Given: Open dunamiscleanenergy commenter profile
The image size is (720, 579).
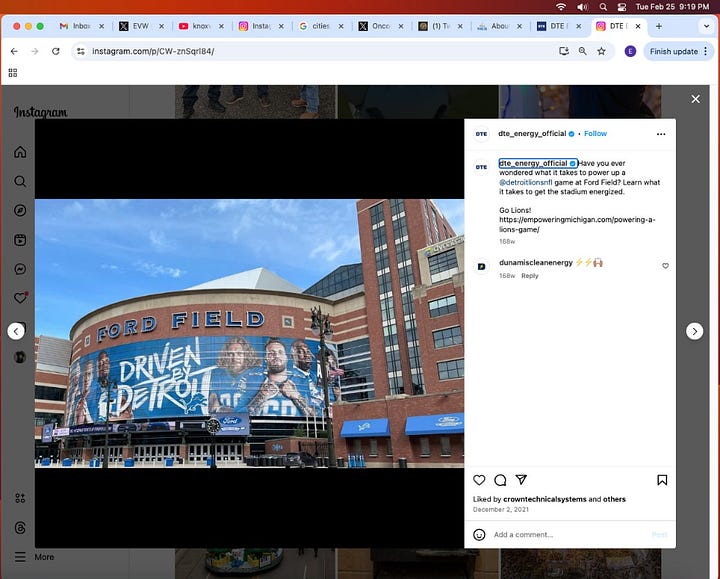Looking at the screenshot, I should tap(536, 263).
